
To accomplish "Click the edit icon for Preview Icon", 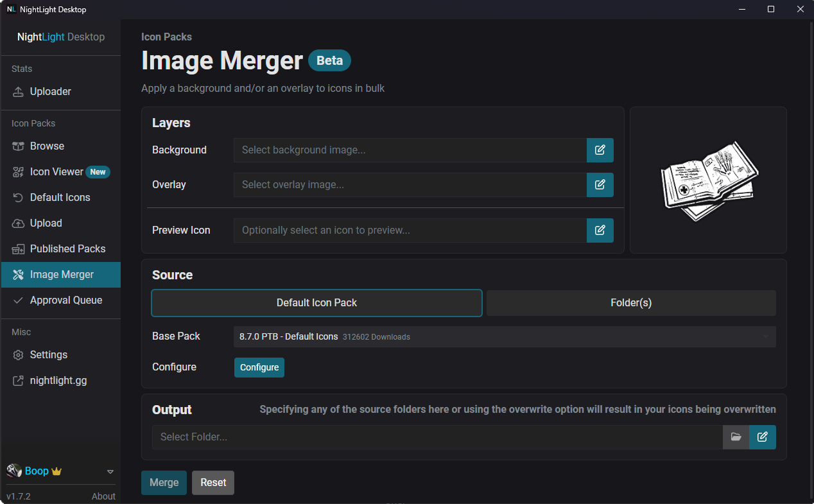I will [x=600, y=230].
